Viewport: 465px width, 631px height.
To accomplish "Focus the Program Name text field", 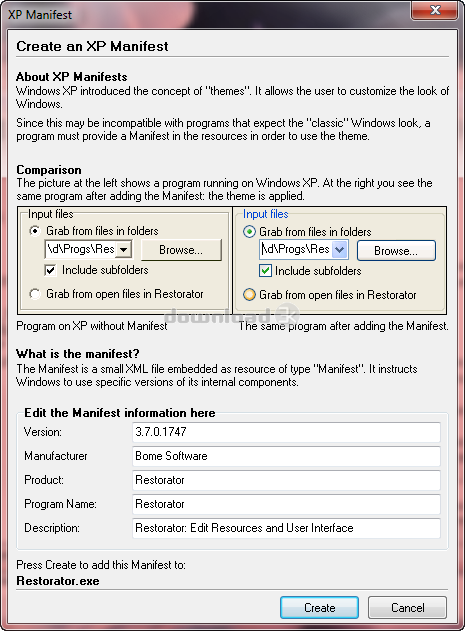I will (x=286, y=504).
